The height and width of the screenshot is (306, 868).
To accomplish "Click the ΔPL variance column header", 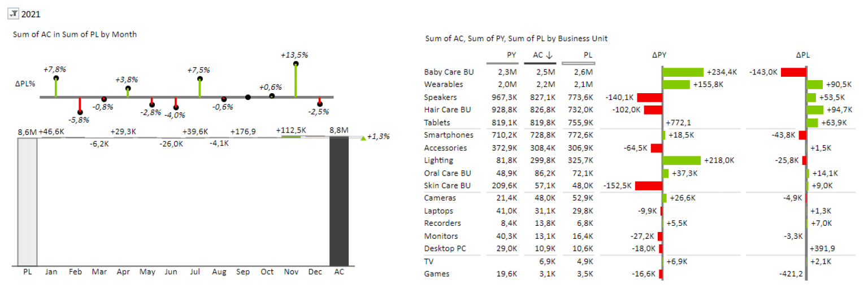I will point(802,55).
